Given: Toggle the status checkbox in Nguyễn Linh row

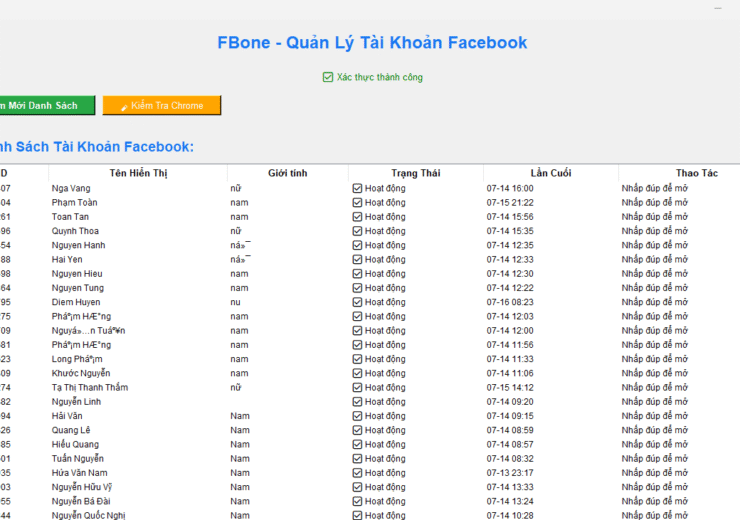Looking at the screenshot, I should pyautogui.click(x=357, y=402).
